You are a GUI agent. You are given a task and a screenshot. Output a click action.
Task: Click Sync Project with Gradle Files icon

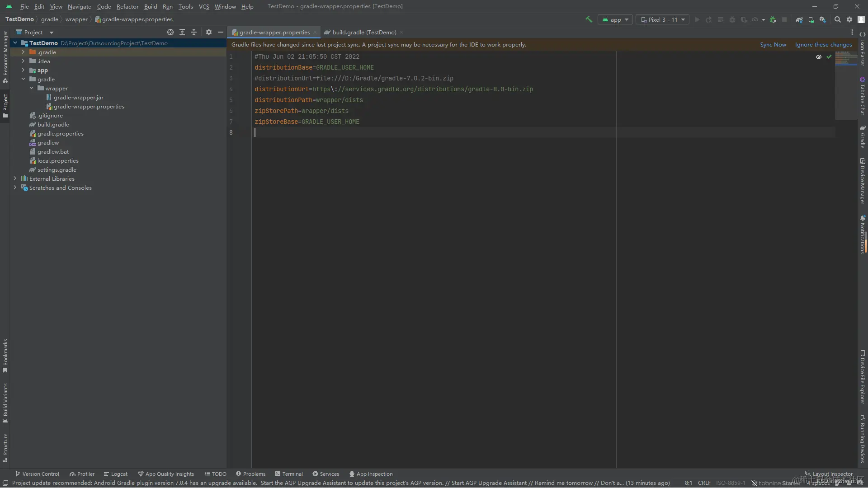[x=799, y=19]
